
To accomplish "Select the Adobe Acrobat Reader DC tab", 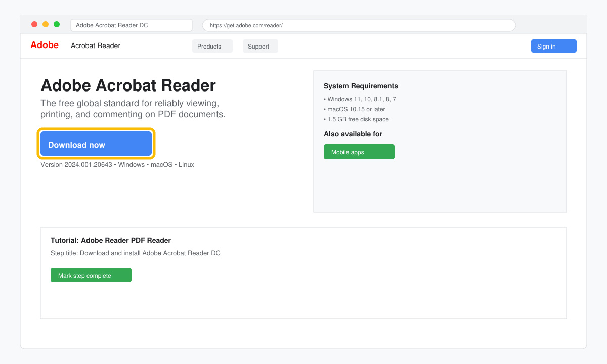I will pyautogui.click(x=132, y=25).
